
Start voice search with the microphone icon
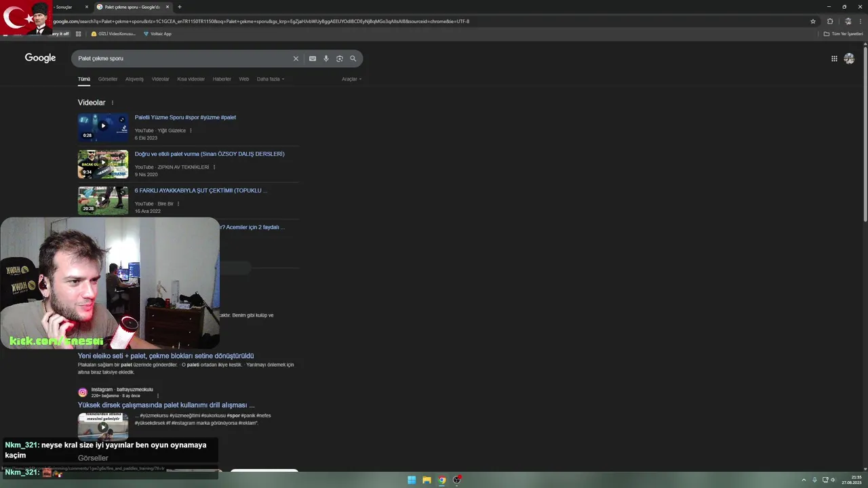tap(326, 58)
